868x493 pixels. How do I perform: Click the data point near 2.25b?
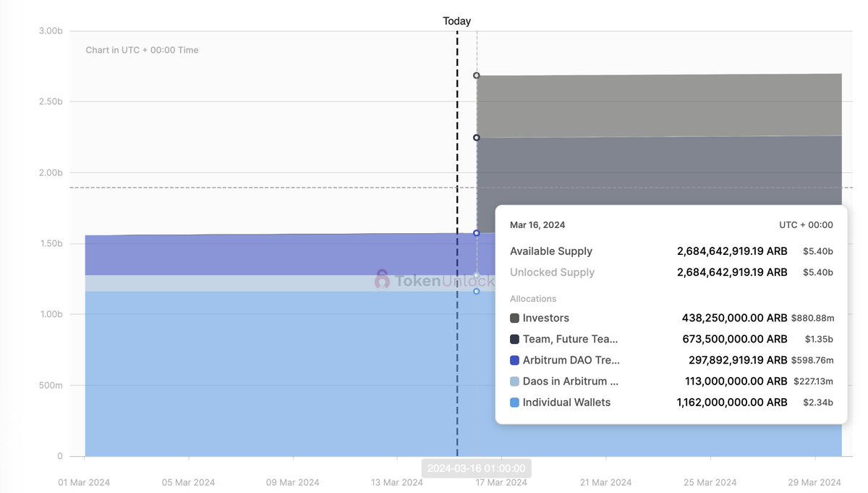pyautogui.click(x=477, y=138)
